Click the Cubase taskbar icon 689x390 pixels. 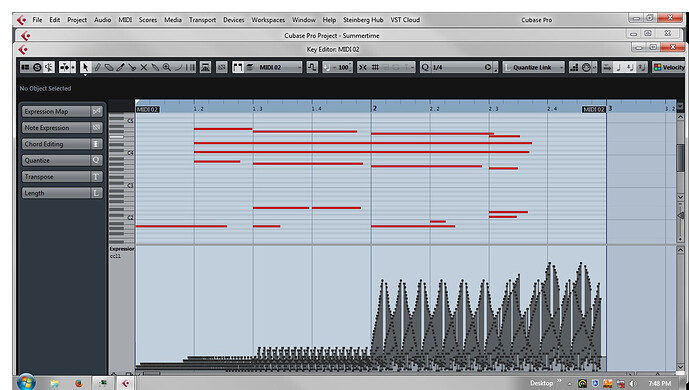click(126, 383)
